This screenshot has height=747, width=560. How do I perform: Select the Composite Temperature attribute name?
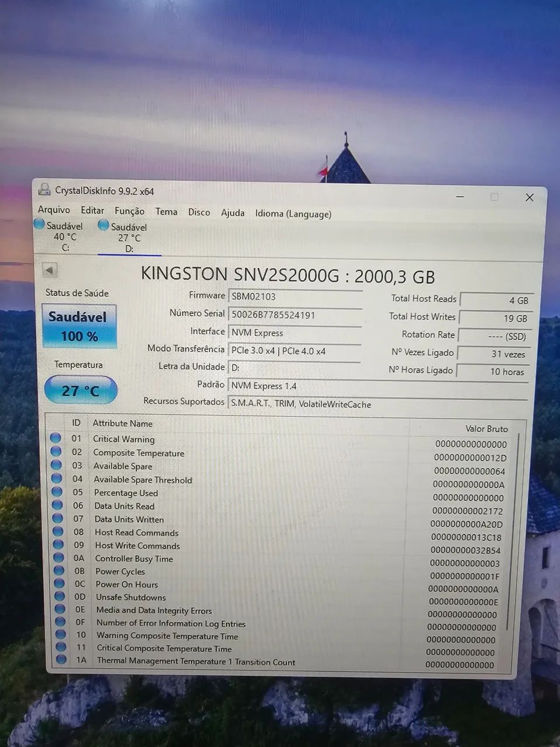[x=139, y=453]
